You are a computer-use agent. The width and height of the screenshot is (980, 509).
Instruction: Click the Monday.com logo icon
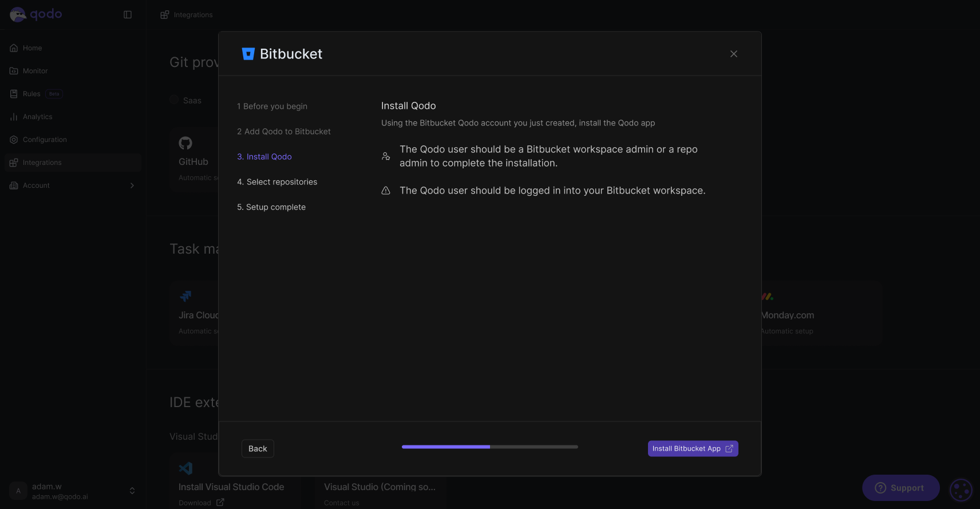[x=768, y=297]
